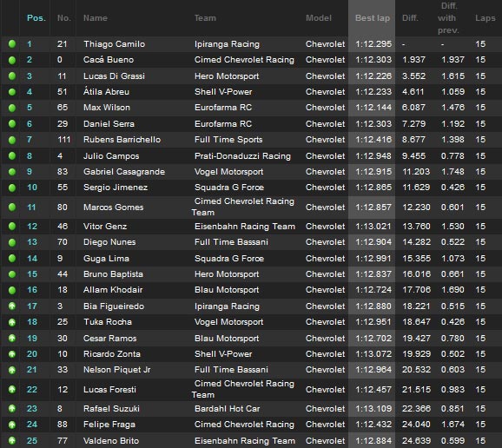Viewport: 502px width, 448px height.
Task: Click best lap 1:12.144 cell
Action: pyautogui.click(x=373, y=108)
